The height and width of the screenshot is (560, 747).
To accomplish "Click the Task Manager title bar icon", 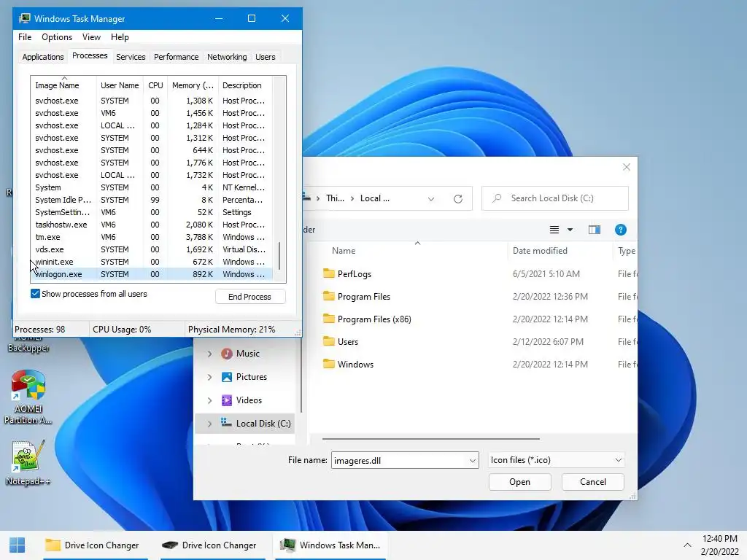I will pos(25,18).
